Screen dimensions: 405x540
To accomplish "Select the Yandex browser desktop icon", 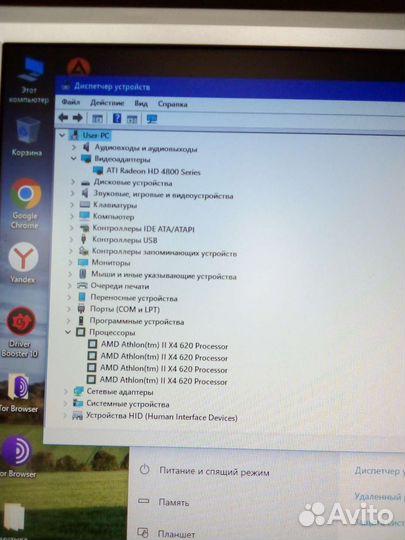I will click(x=23, y=263).
